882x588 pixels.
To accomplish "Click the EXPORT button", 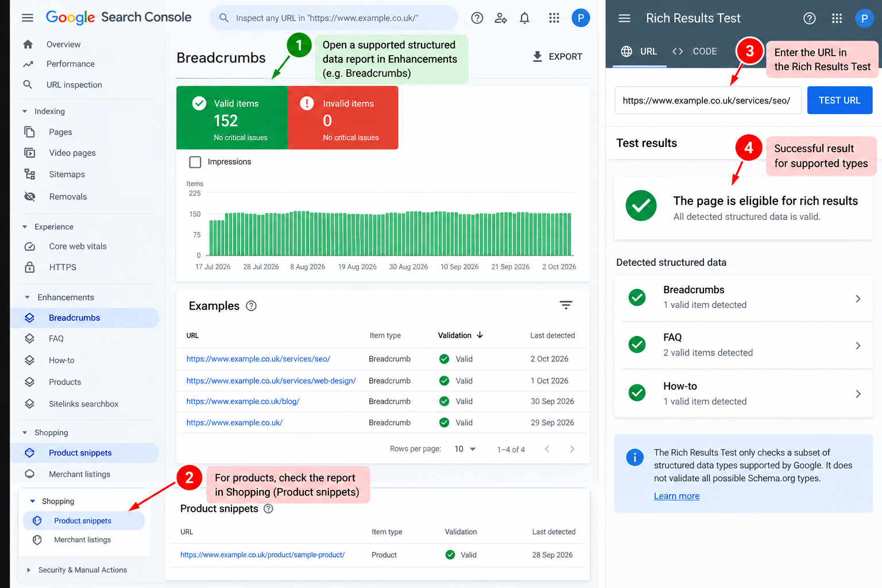I will (557, 56).
